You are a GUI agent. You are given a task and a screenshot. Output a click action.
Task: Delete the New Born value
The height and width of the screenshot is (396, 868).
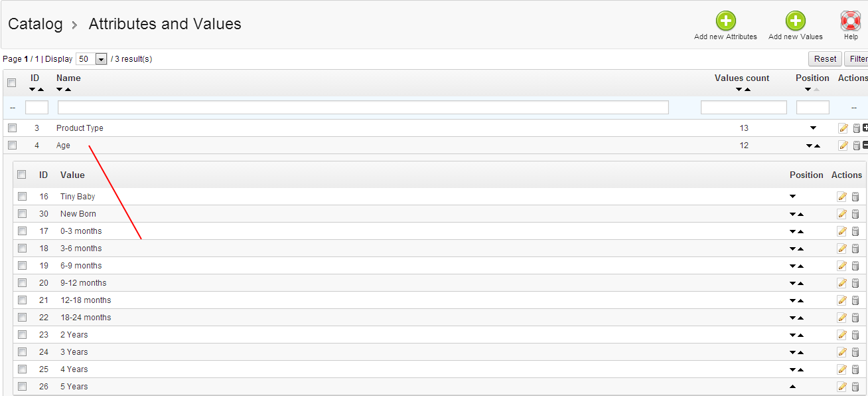(855, 214)
